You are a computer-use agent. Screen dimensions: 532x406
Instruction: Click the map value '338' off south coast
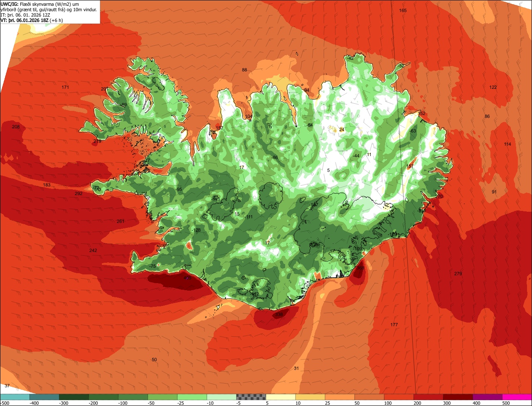pos(279,315)
